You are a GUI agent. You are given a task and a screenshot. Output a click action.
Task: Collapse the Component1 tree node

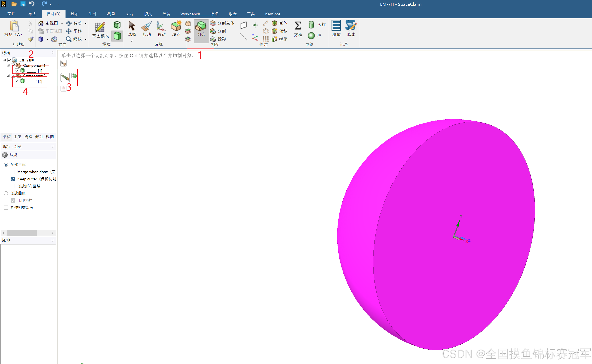[x=8, y=65]
